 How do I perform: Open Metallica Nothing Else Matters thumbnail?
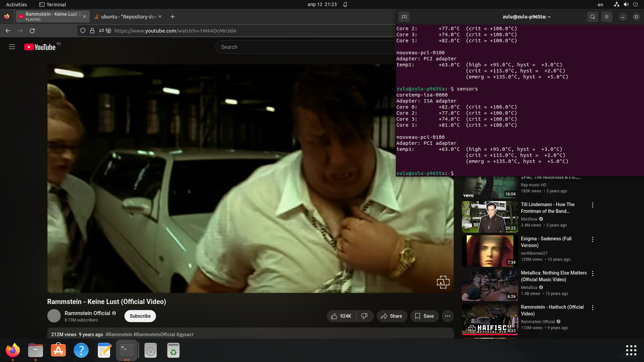click(x=490, y=285)
